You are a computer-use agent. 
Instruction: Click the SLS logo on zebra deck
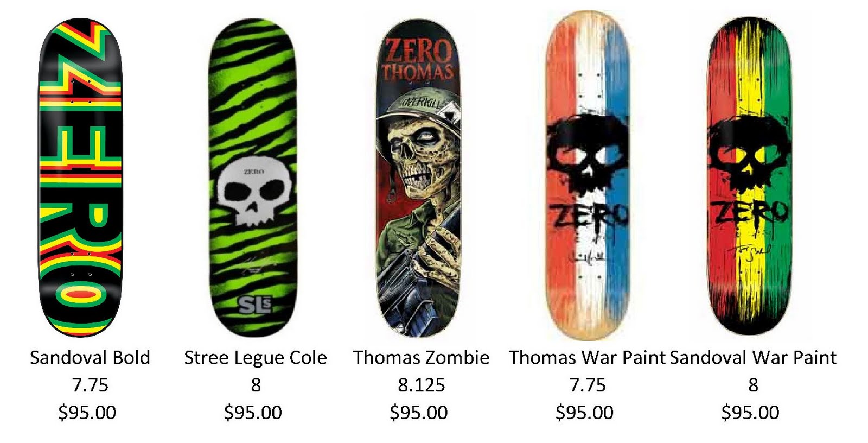click(x=254, y=306)
